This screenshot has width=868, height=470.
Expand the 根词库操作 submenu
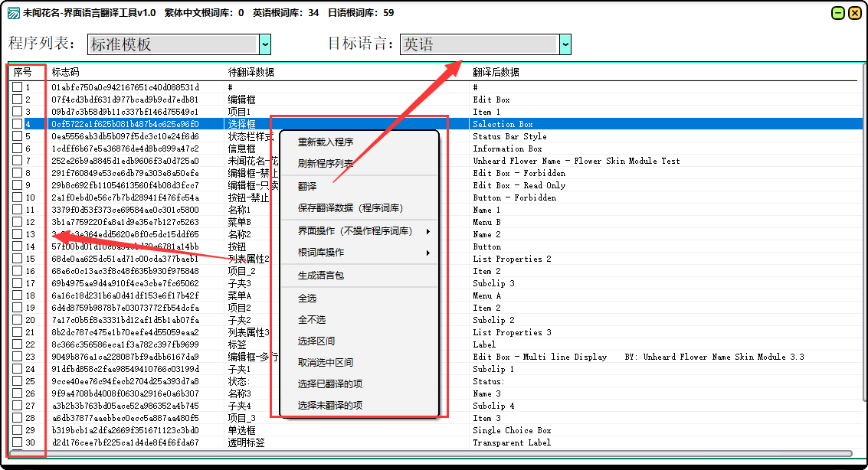point(360,253)
